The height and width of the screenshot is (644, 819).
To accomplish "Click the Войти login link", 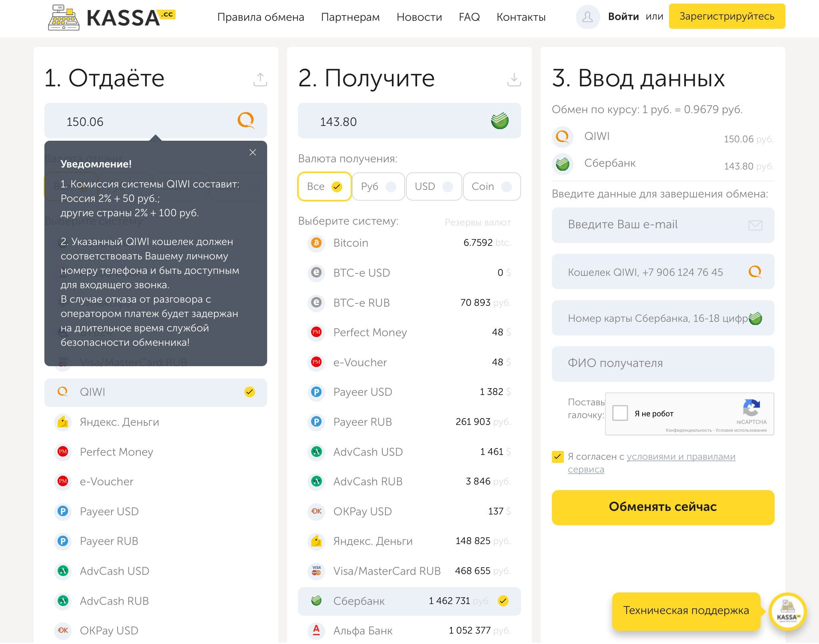I will click(x=623, y=16).
